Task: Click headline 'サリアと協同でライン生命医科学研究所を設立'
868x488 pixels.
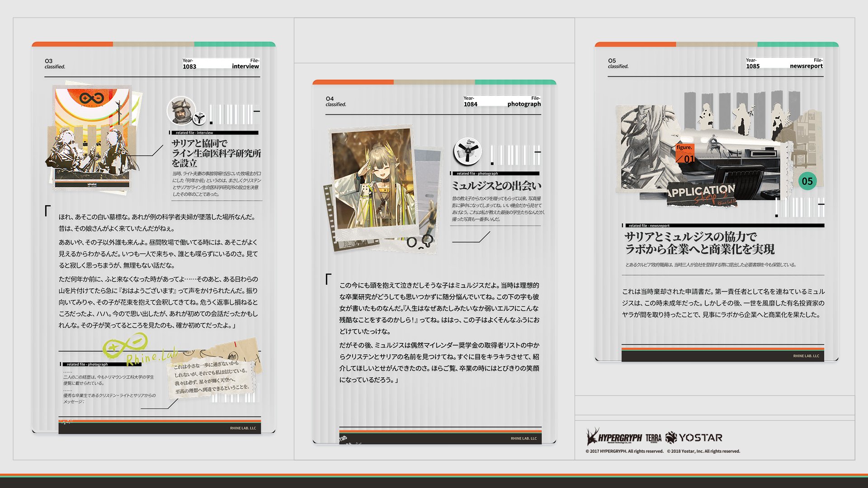Action: [x=216, y=153]
